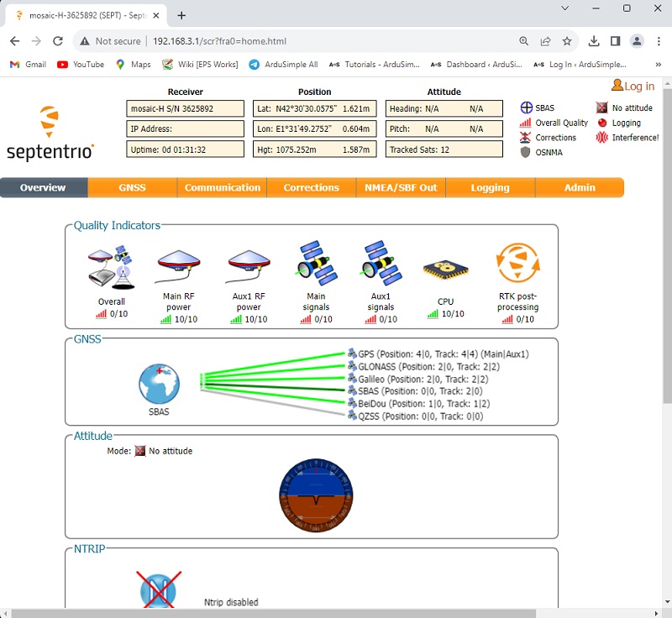Open the Communication menu tab
Screen dimensions: 672x618
pos(223,188)
